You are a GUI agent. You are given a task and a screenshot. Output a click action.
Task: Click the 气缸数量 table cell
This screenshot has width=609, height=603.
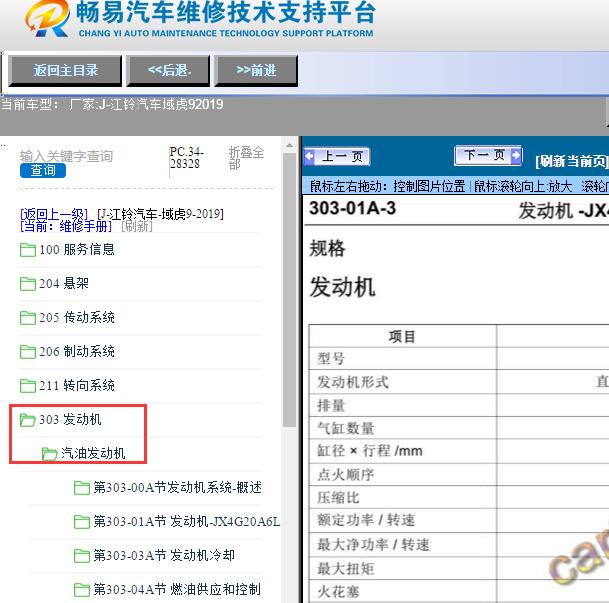click(346, 428)
